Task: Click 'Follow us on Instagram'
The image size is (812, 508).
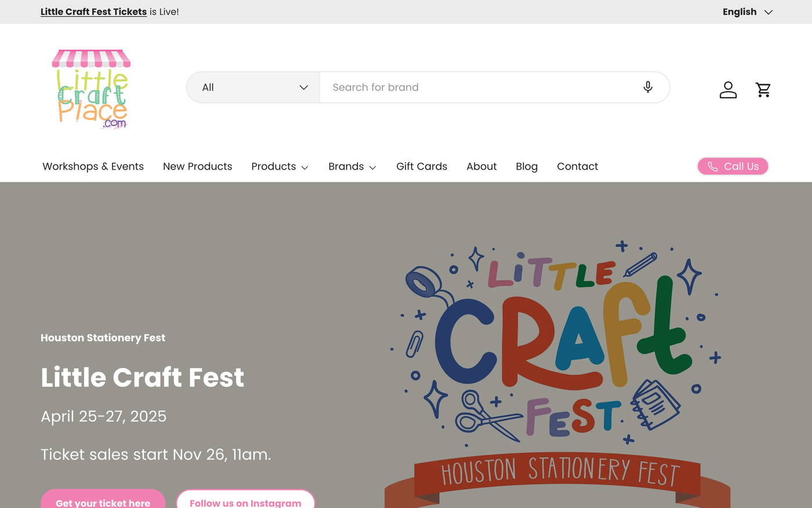Action: [x=245, y=502]
